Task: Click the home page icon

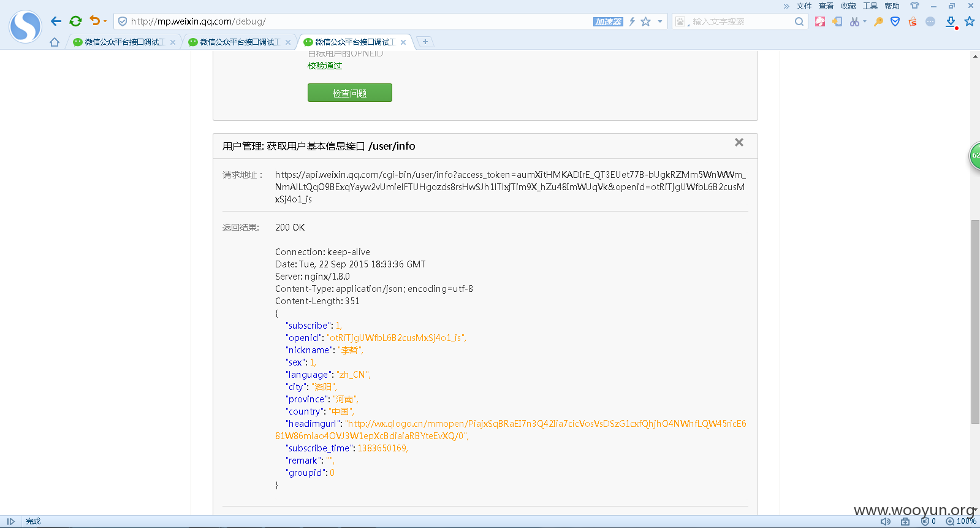Action: [x=55, y=42]
